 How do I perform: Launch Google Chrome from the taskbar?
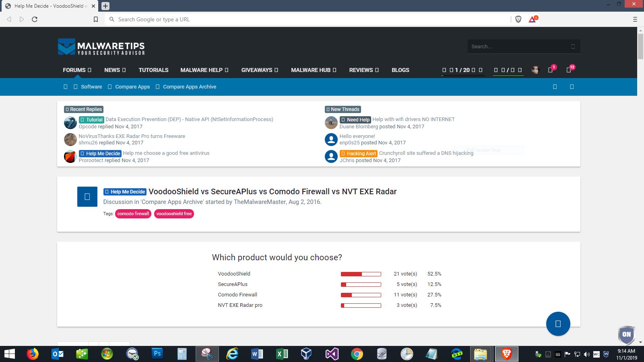click(357, 354)
